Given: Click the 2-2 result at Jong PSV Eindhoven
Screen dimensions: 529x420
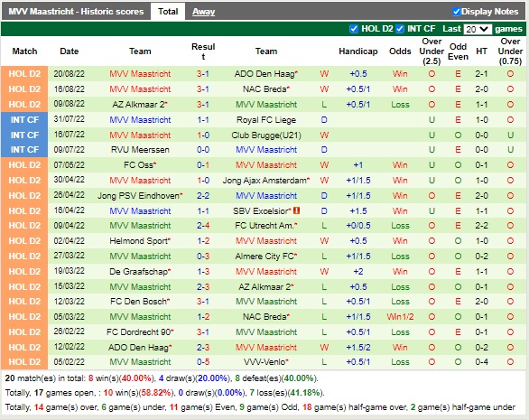Looking at the screenshot, I should [x=203, y=196].
